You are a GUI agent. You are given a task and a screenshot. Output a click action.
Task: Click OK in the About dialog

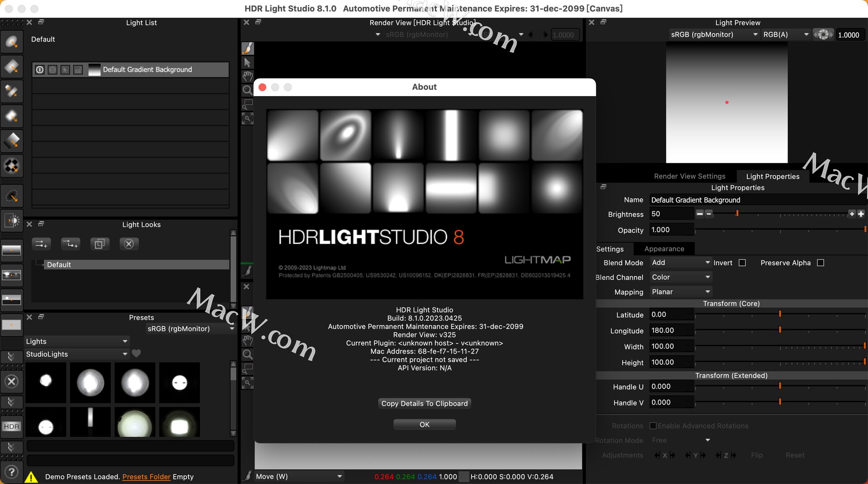(425, 424)
